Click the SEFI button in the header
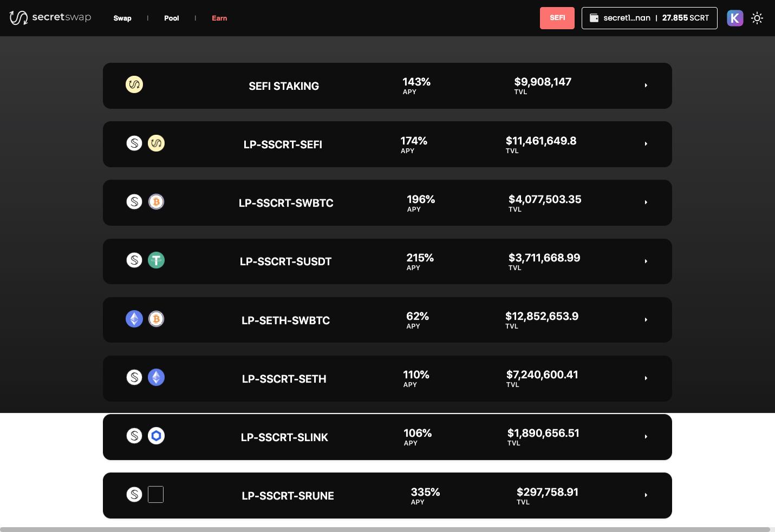This screenshot has height=532, width=775. (557, 18)
